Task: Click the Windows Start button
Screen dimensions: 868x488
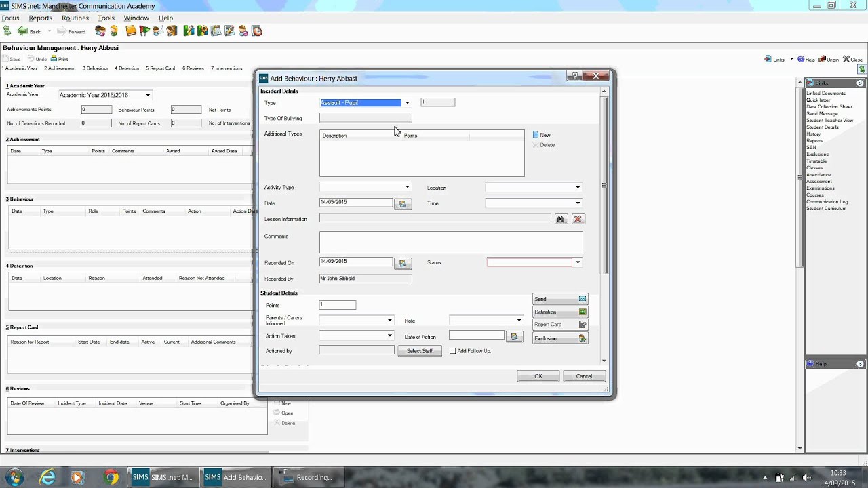Action: click(x=14, y=477)
